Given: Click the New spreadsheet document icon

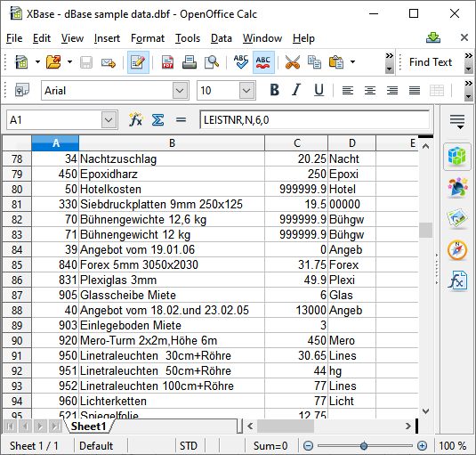Looking at the screenshot, I should coord(21,62).
